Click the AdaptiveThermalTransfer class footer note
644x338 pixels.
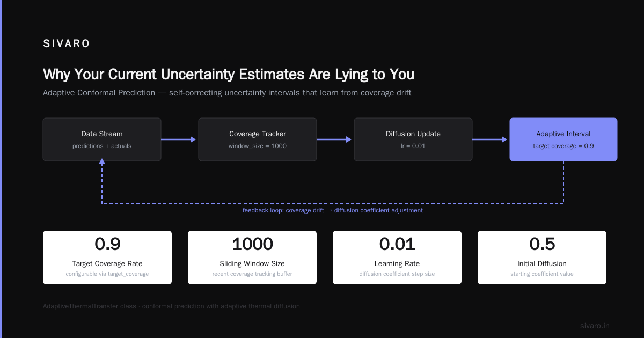coord(171,306)
